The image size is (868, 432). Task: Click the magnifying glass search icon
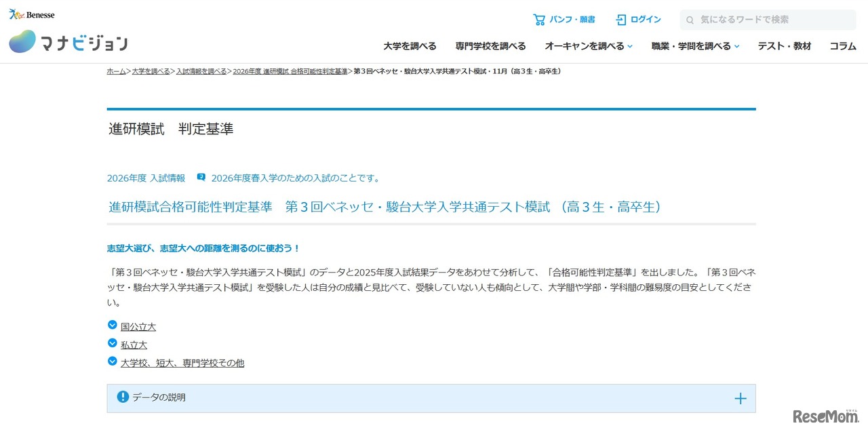click(x=690, y=20)
